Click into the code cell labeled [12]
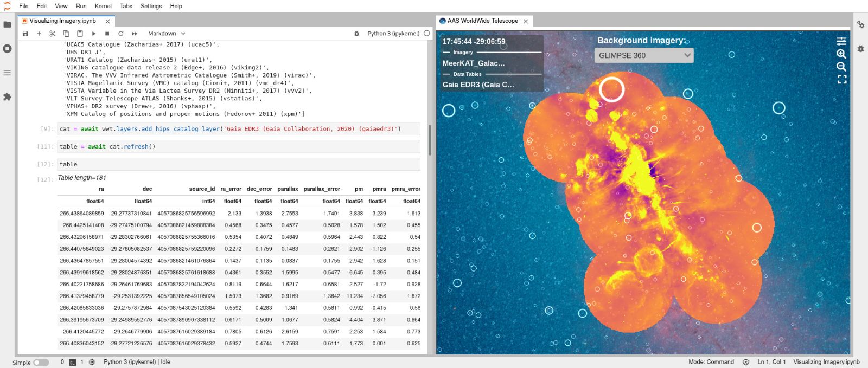The width and height of the screenshot is (868, 368). tap(239, 164)
